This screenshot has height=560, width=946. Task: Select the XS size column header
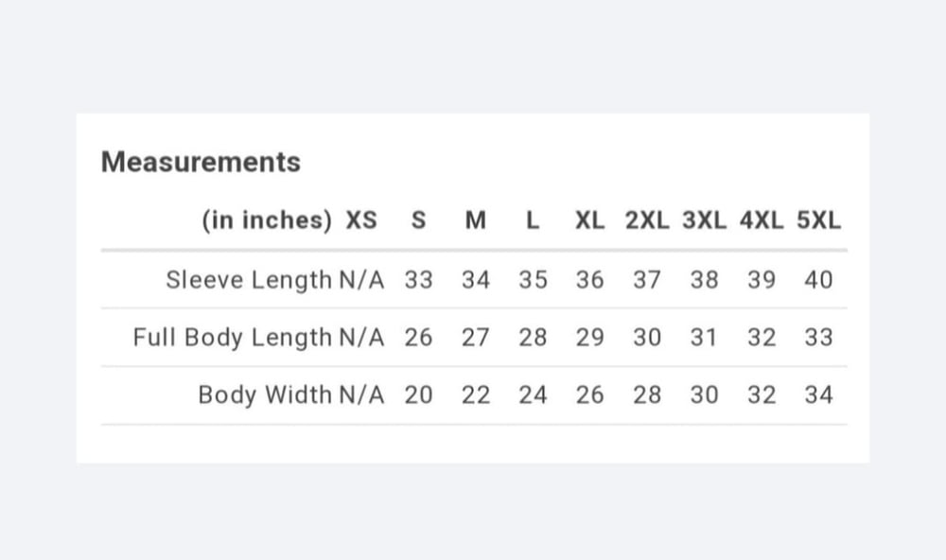360,220
